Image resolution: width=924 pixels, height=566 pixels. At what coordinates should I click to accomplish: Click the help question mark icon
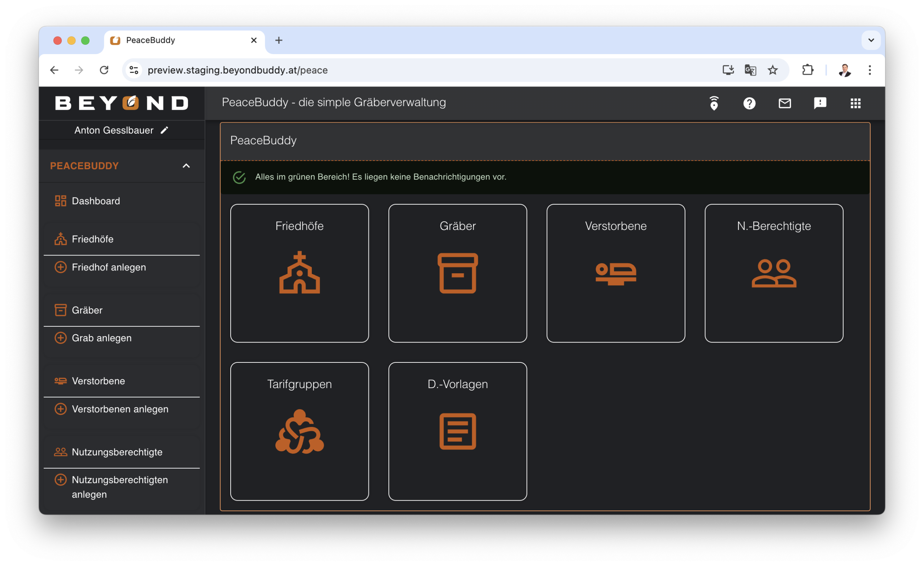(749, 103)
